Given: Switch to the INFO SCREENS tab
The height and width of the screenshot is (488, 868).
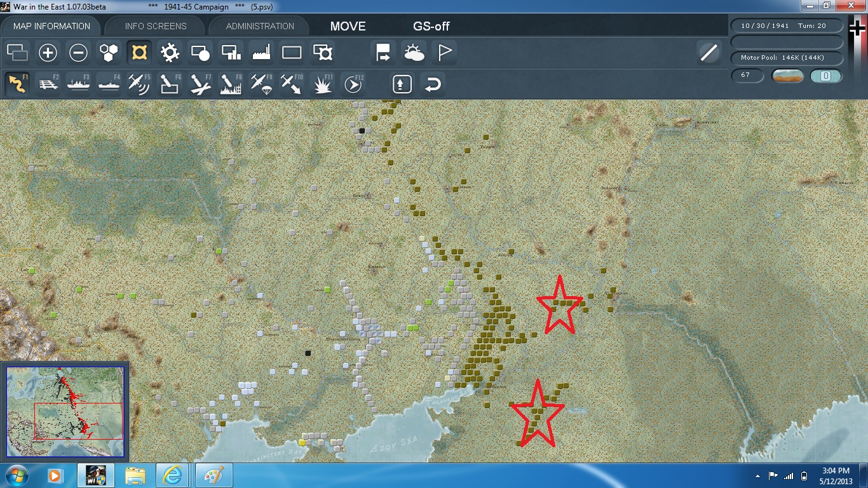Looking at the screenshot, I should 156,26.
